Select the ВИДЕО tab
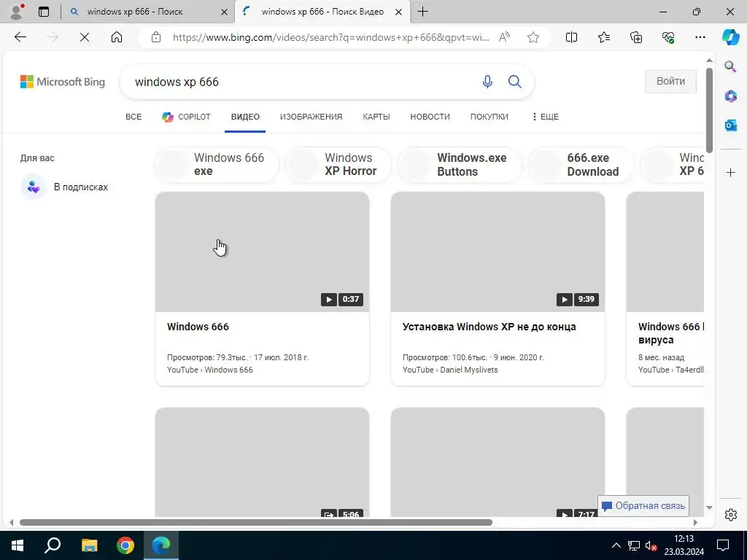The width and height of the screenshot is (747, 560). click(x=245, y=117)
